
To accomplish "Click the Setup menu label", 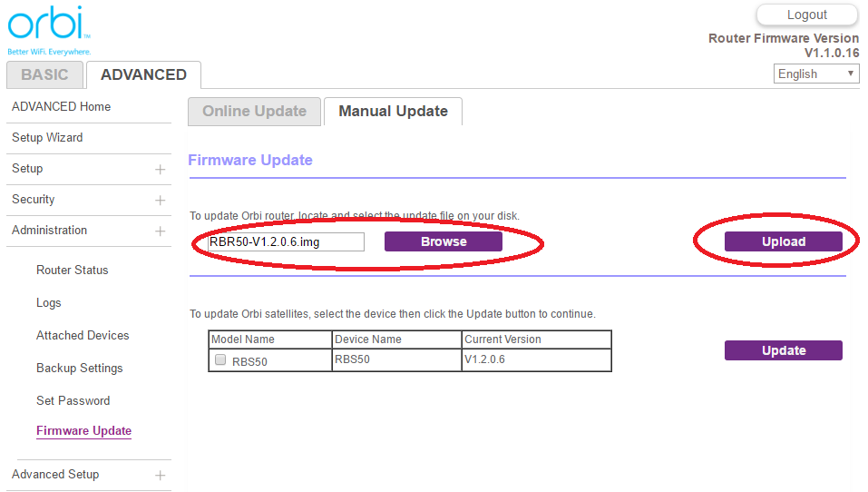I will coord(27,169).
